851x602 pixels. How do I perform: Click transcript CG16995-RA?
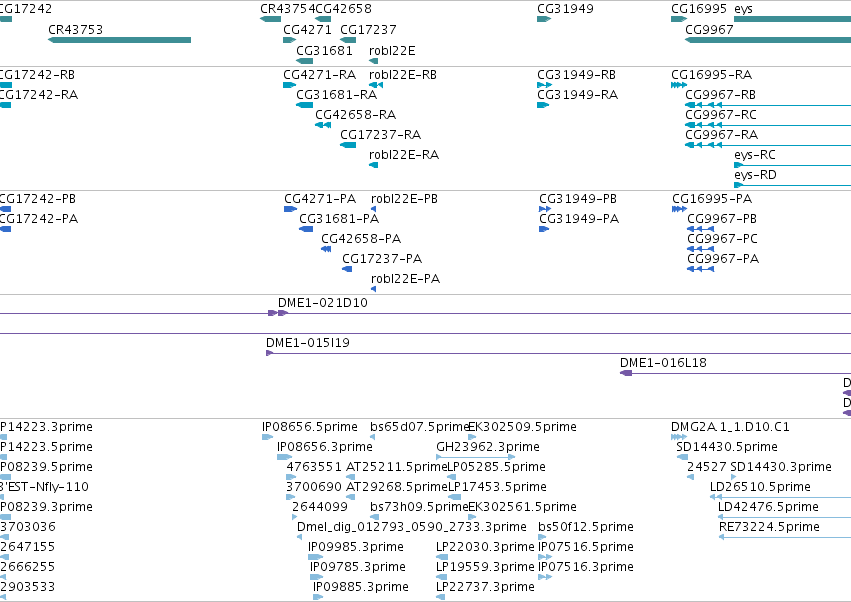(712, 75)
